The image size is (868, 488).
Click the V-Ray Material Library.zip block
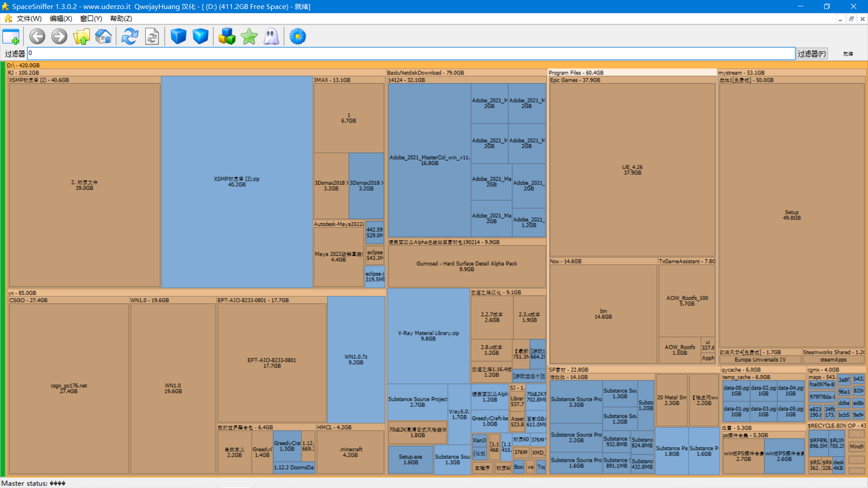(x=428, y=336)
